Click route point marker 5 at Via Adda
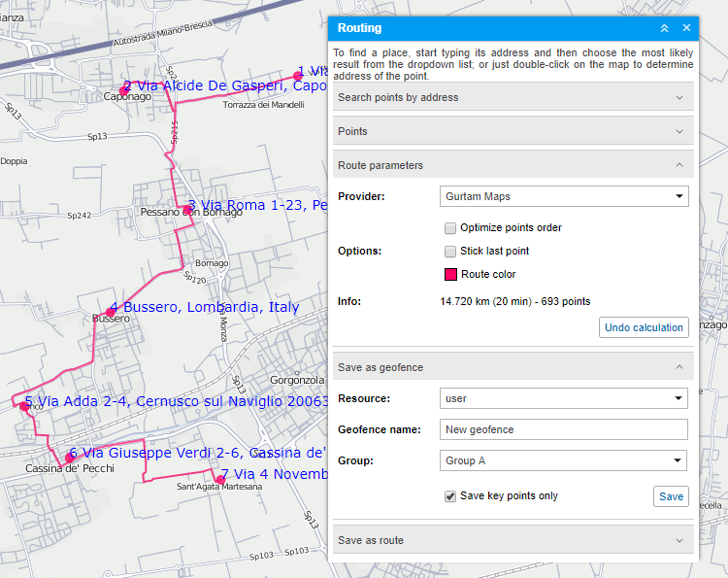 pos(23,406)
